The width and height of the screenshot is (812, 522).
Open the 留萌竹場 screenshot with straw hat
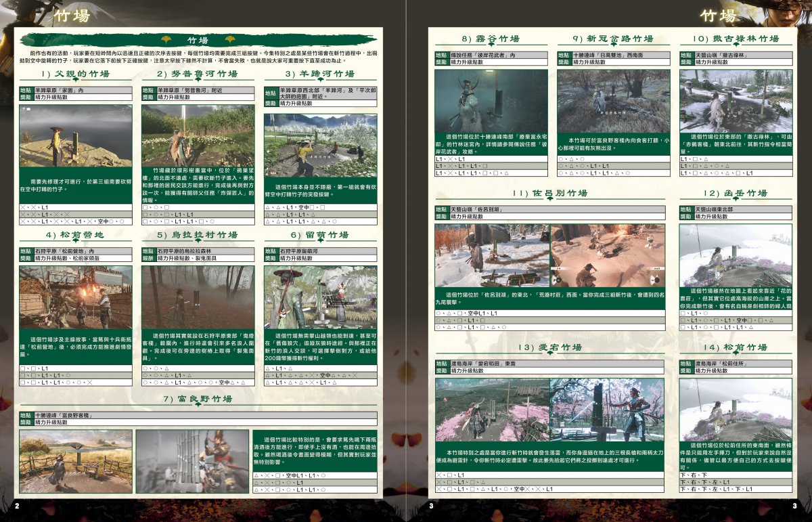coord(320,297)
